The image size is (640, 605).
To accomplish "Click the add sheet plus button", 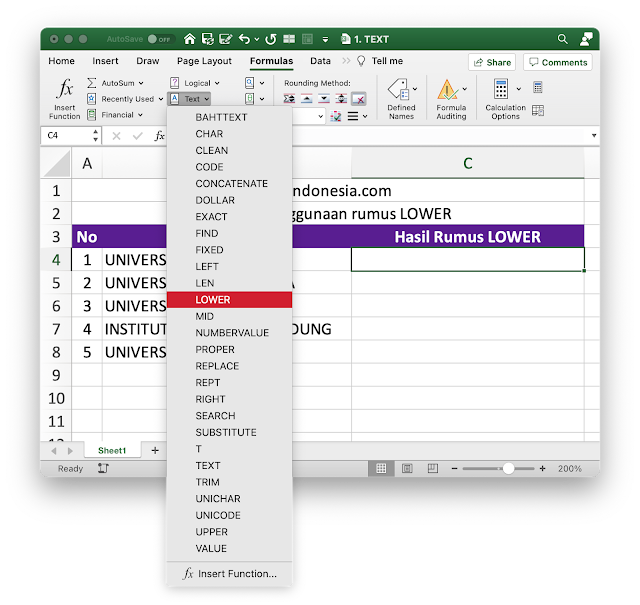I will (x=155, y=450).
